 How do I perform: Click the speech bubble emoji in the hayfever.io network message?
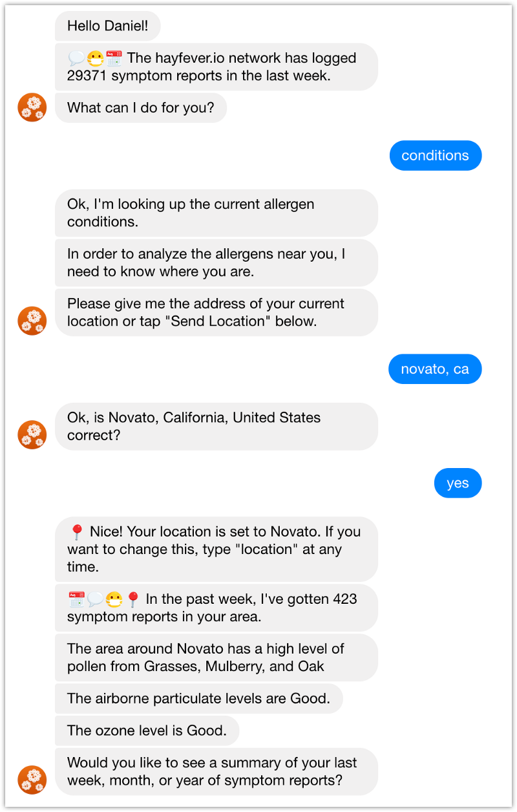tap(77, 59)
